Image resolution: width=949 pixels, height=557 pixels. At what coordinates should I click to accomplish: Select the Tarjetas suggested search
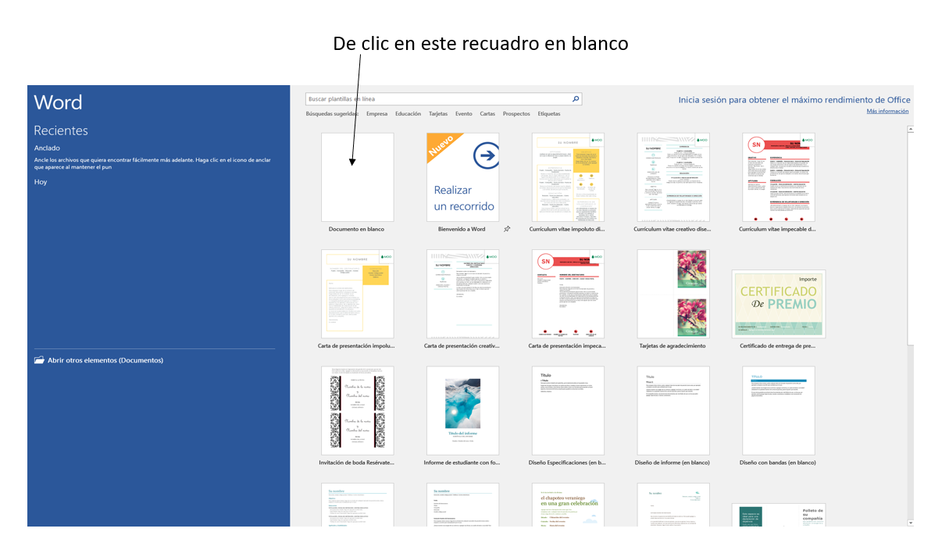click(438, 114)
